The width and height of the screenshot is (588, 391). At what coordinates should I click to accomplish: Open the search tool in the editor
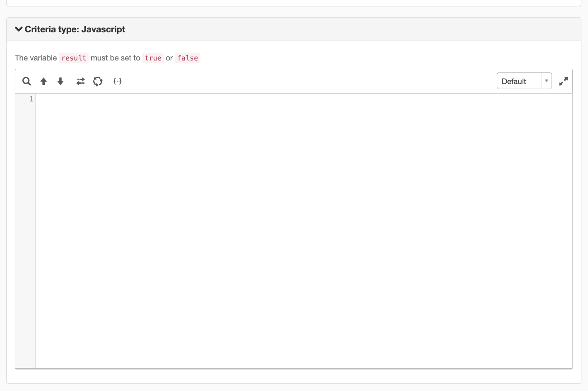(27, 81)
